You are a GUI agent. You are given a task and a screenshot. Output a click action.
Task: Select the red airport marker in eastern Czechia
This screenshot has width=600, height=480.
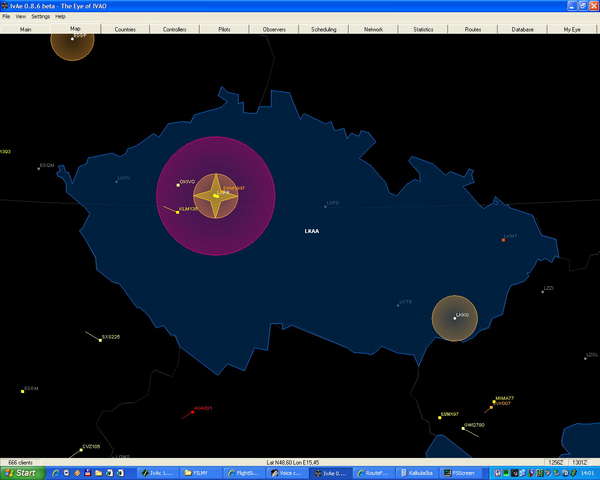pyautogui.click(x=504, y=240)
